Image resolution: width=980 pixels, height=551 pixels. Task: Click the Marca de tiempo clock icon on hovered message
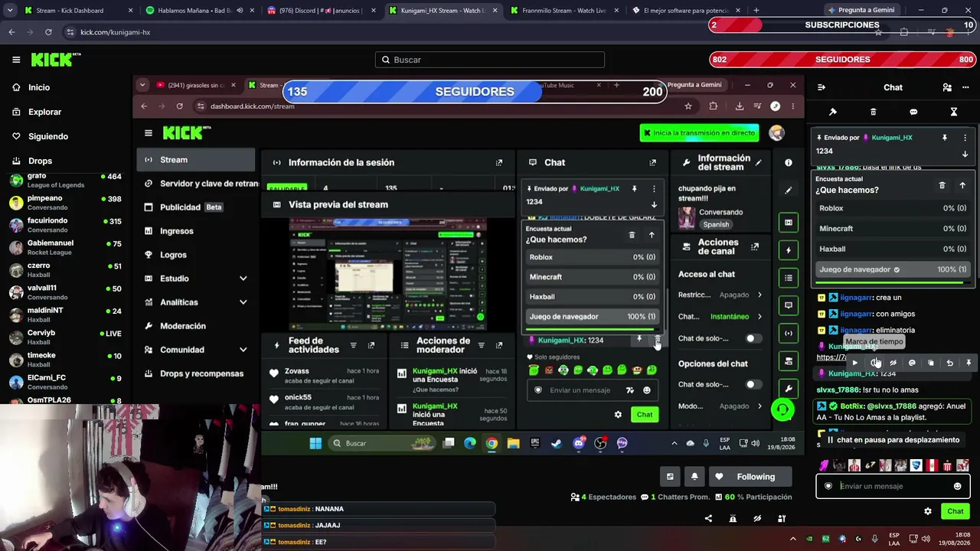(x=874, y=363)
